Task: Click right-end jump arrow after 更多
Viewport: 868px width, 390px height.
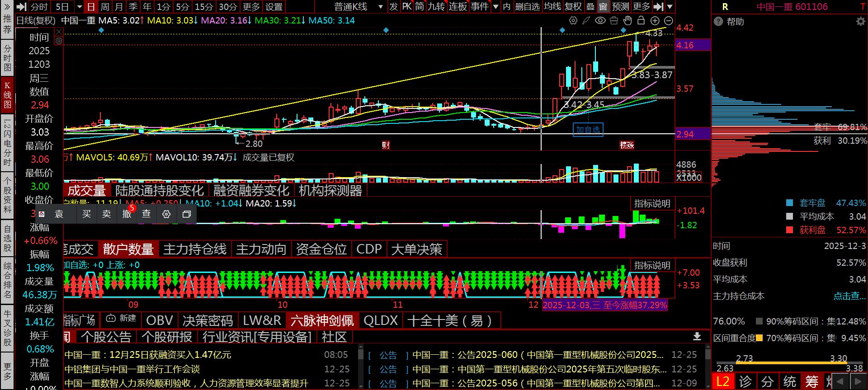Action: 659,7
